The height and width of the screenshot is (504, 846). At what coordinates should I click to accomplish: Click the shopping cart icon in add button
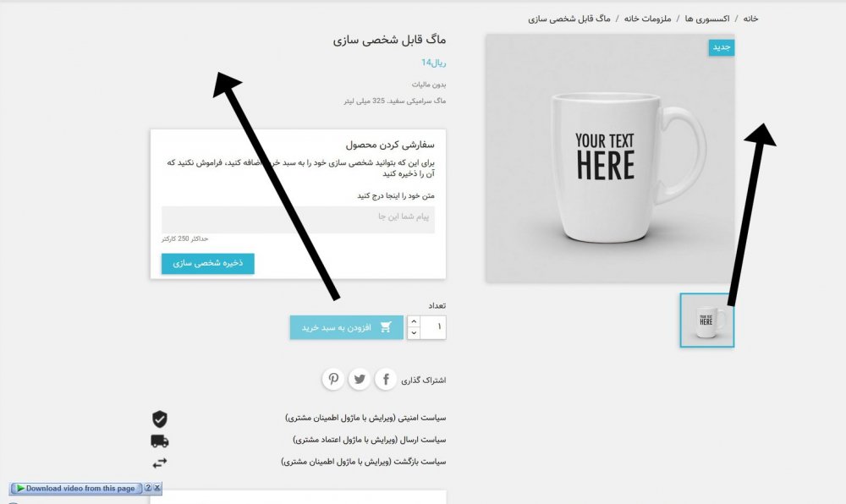pyautogui.click(x=385, y=327)
